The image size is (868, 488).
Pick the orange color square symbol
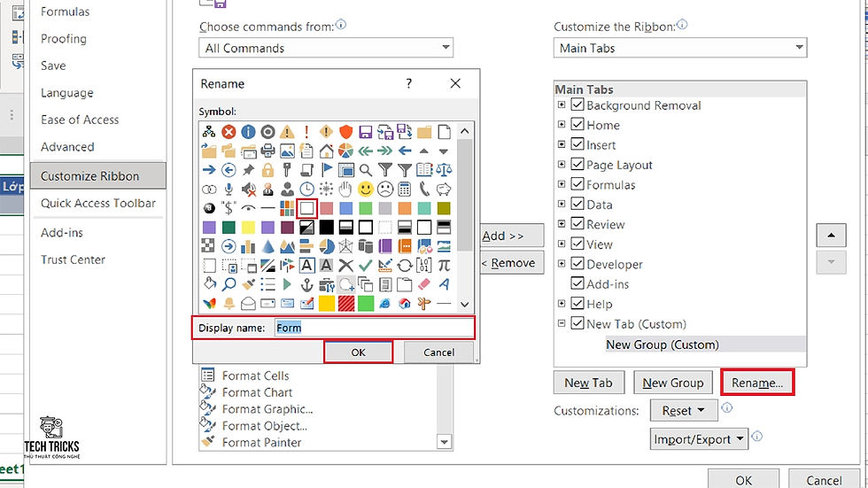click(x=405, y=208)
